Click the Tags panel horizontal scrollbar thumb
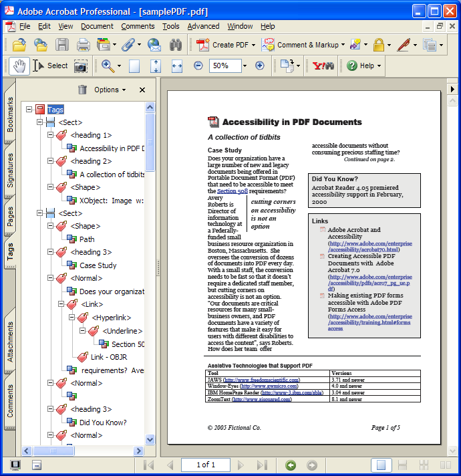The height and width of the screenshot is (476, 461). pos(53,451)
